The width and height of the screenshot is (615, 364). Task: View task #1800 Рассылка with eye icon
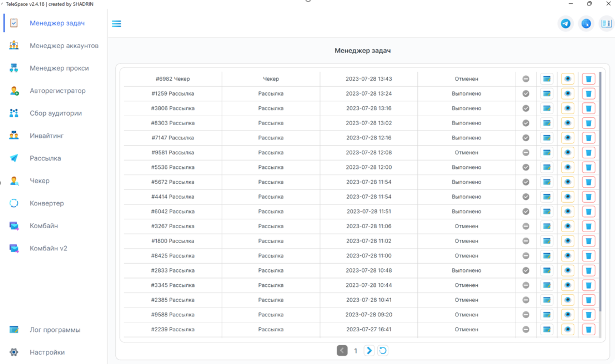pos(568,241)
